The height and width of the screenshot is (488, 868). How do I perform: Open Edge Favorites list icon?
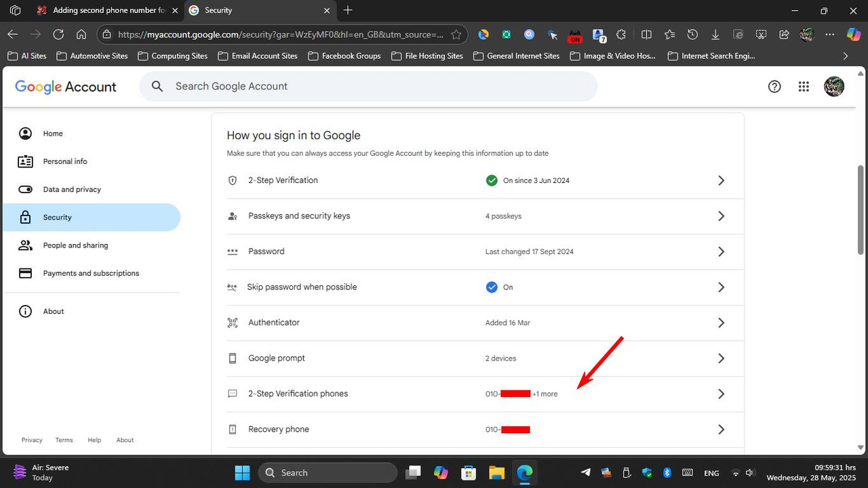[669, 34]
